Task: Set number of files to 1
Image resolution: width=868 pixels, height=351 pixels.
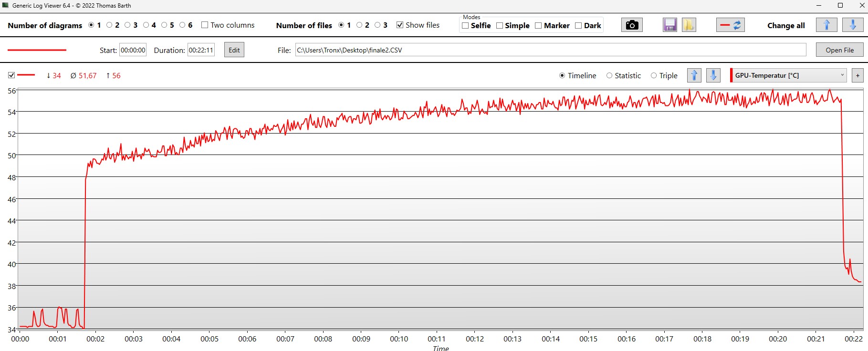Action: point(341,25)
